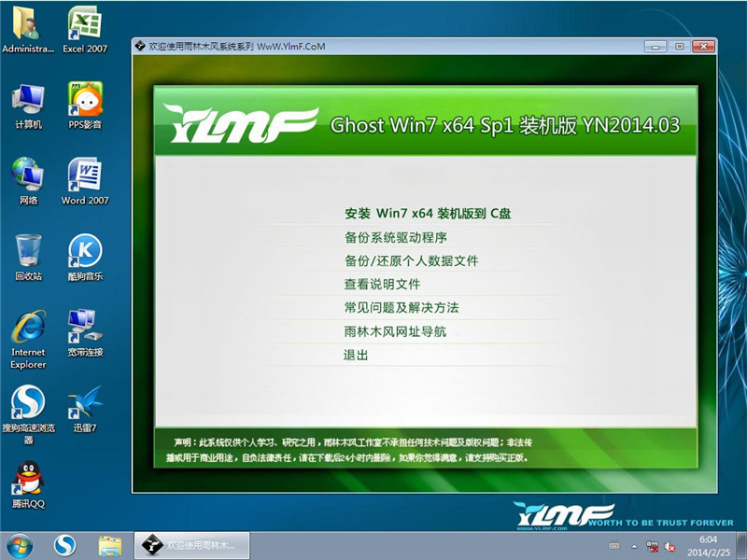Open the Administrator folder icon
This screenshot has height=560, width=747.
[x=28, y=29]
